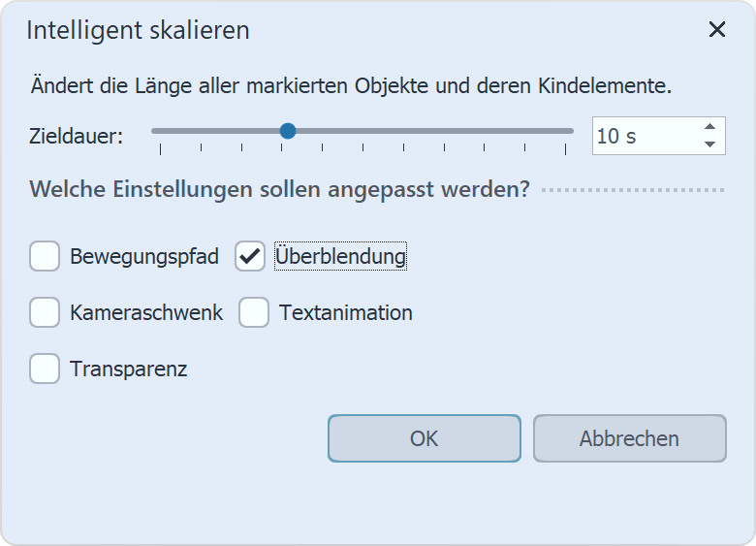Check the Transparenz box

pos(45,369)
